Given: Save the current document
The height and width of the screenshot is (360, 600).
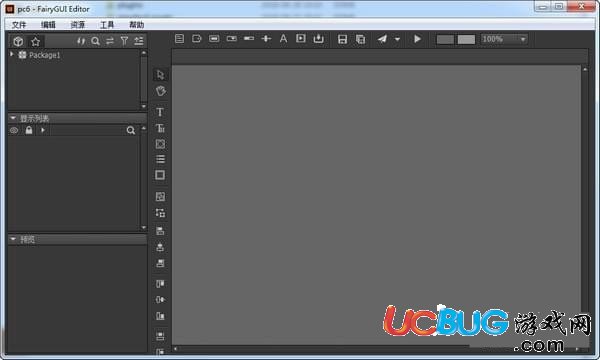Looking at the screenshot, I should (342, 39).
